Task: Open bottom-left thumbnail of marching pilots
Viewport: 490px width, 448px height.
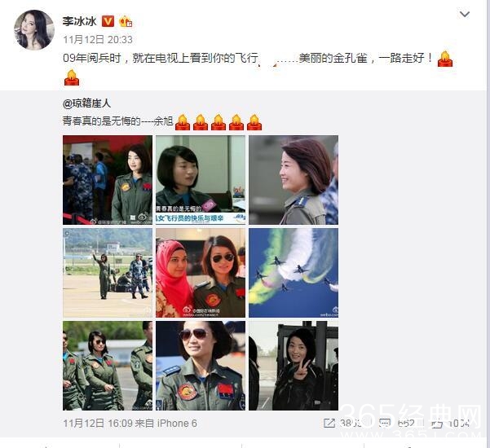Action: 108,366
